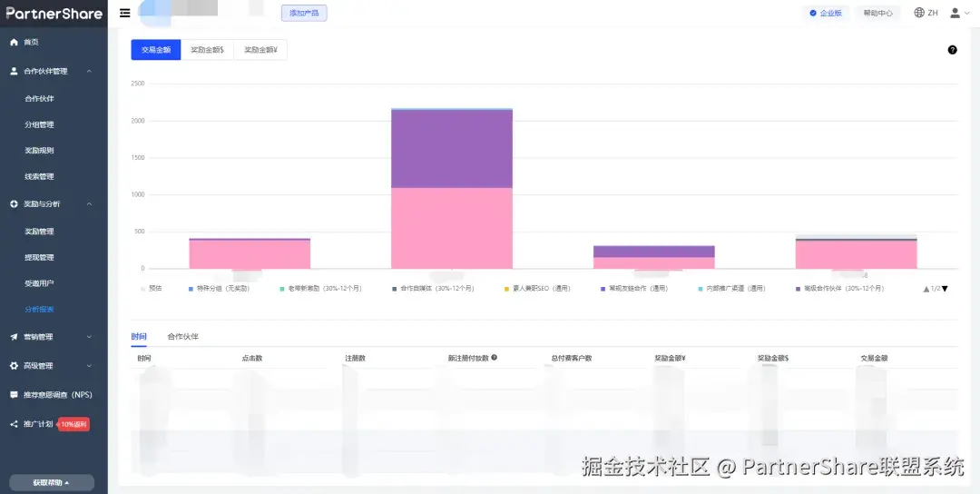980x494 pixels.
Task: Click the 时间 table column header
Action: [x=144, y=359]
